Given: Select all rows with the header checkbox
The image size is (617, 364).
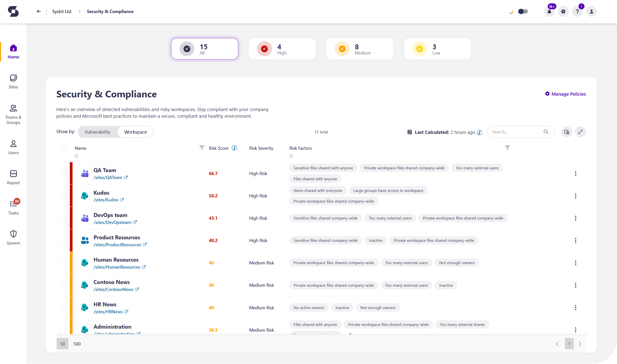Looking at the screenshot, I should pos(63,148).
